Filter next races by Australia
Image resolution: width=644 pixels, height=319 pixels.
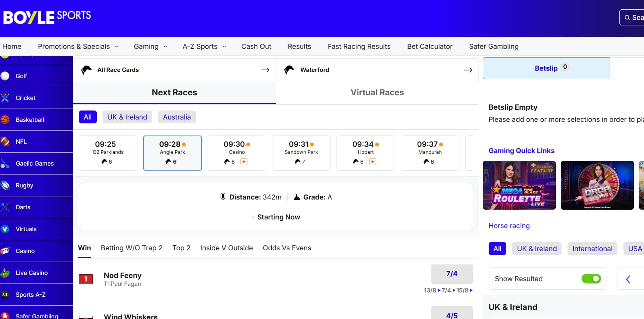coord(177,117)
